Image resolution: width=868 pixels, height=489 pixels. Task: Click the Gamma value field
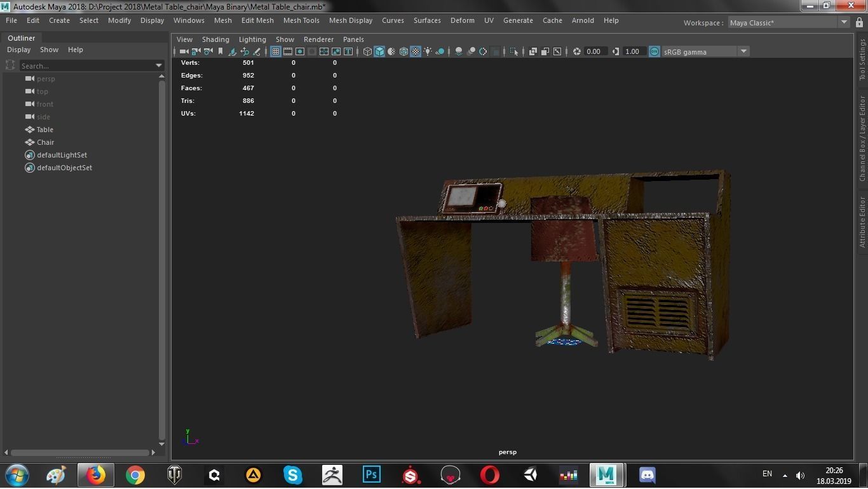(x=634, y=51)
